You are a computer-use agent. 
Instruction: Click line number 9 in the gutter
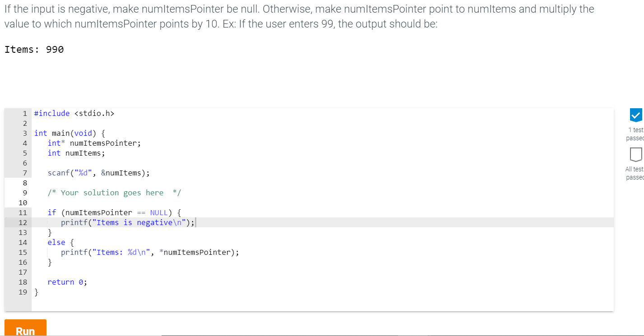[25, 193]
